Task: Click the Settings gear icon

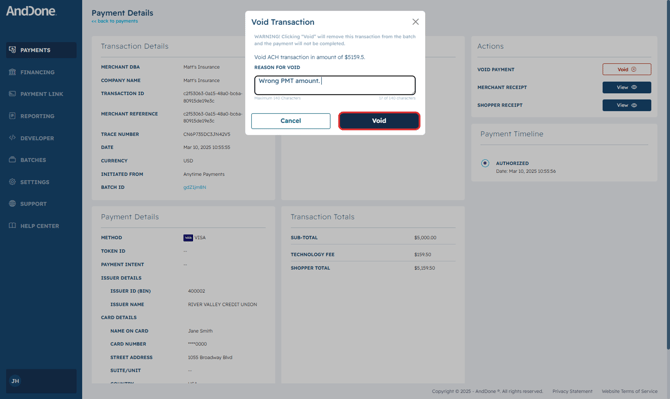Action: click(12, 182)
